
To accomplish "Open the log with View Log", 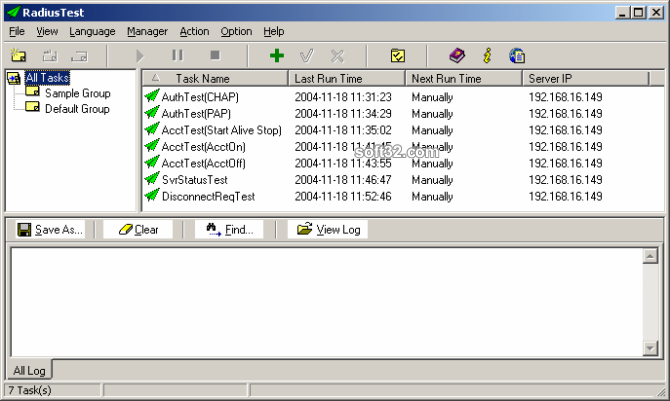I will tap(328, 230).
